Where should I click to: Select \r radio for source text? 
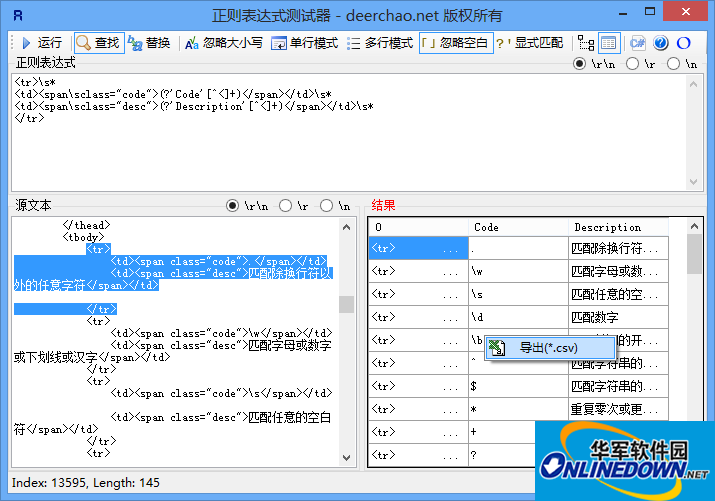[x=294, y=206]
